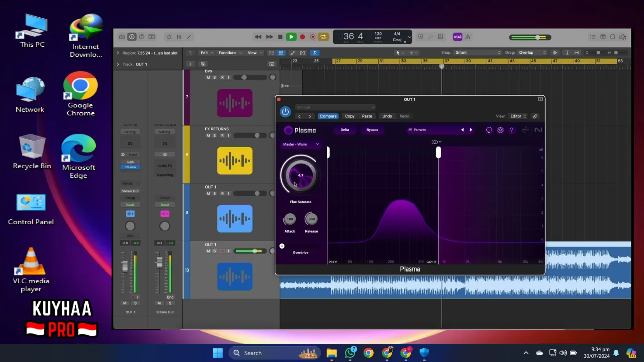Click the Release knob in Plasma
644x362 pixels.
point(311,219)
